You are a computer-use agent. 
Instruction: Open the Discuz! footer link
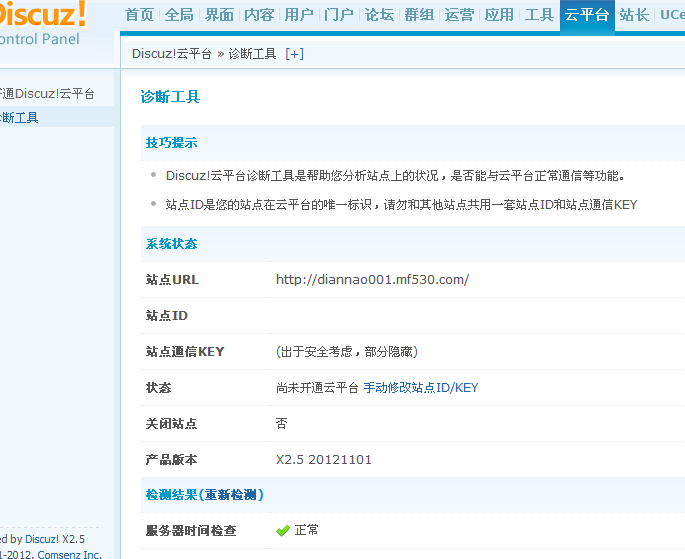(42, 539)
